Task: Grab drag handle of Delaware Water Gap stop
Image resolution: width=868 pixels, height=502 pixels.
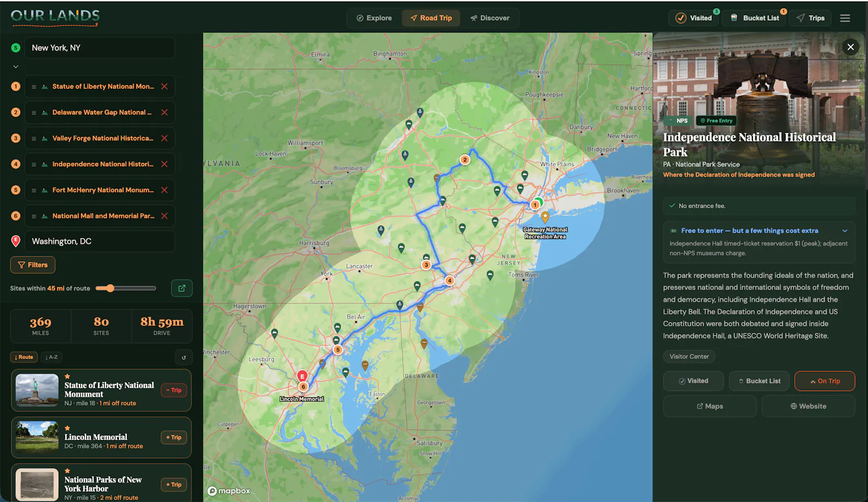Action: point(34,113)
